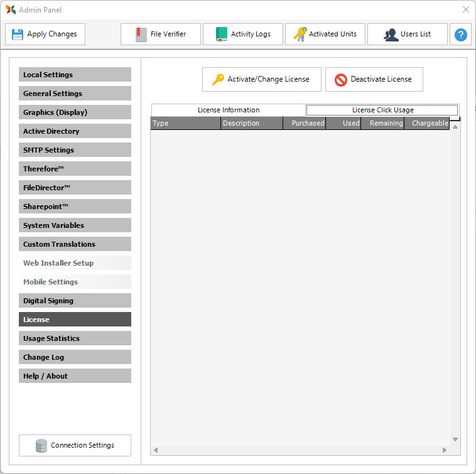
Task: Sort by Chargeable column header
Action: pos(427,123)
